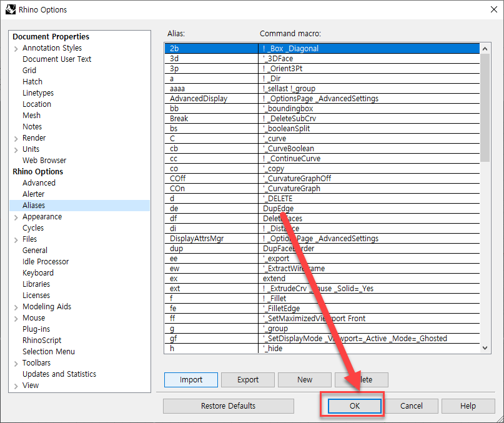Select Hatch in the options tree
This screenshot has height=423, width=504.
(x=32, y=82)
